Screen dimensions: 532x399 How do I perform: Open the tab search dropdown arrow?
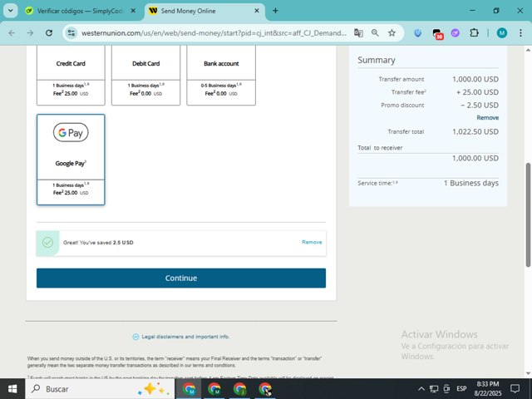[11, 11]
